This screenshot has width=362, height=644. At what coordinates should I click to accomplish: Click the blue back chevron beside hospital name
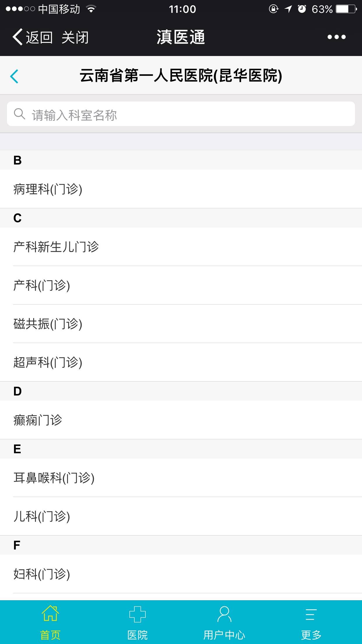[14, 76]
